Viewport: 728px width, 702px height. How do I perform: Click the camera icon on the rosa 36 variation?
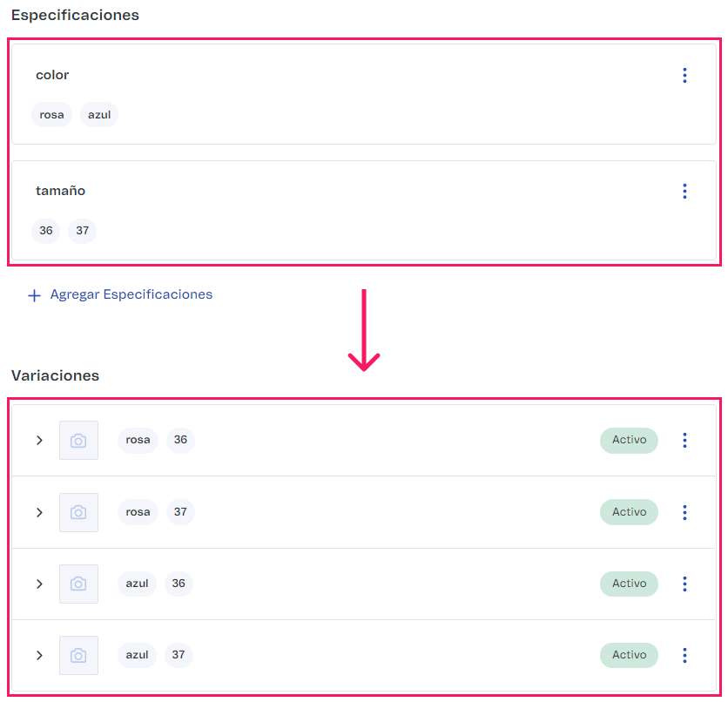coord(78,440)
